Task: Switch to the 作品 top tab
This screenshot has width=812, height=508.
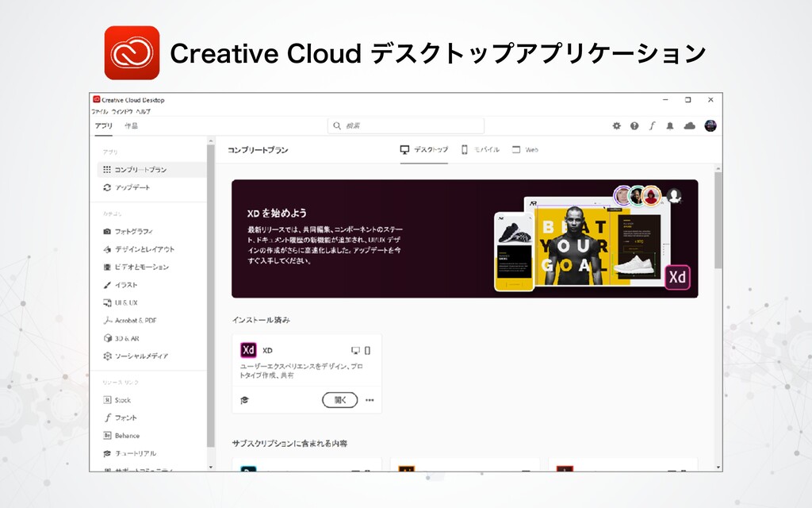Action: [131, 126]
